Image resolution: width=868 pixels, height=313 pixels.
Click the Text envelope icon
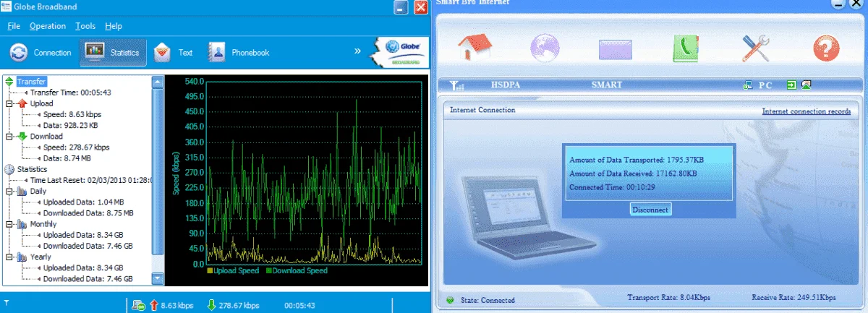coord(163,52)
